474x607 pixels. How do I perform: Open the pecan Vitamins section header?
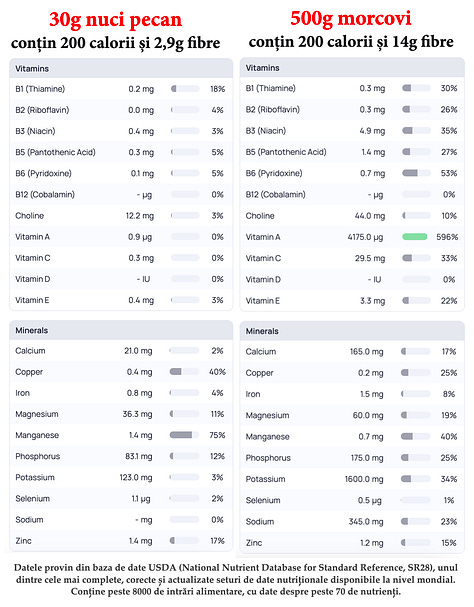121,69
